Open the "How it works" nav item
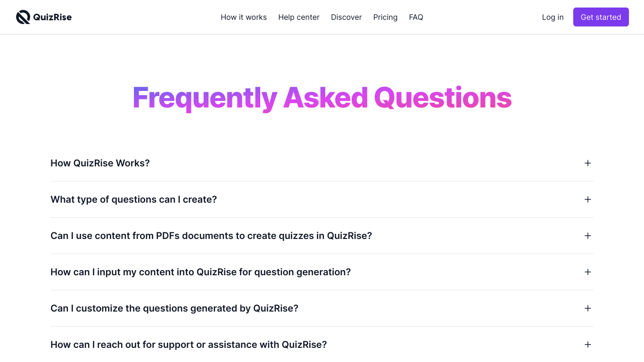The image size is (644, 362). coord(244,17)
